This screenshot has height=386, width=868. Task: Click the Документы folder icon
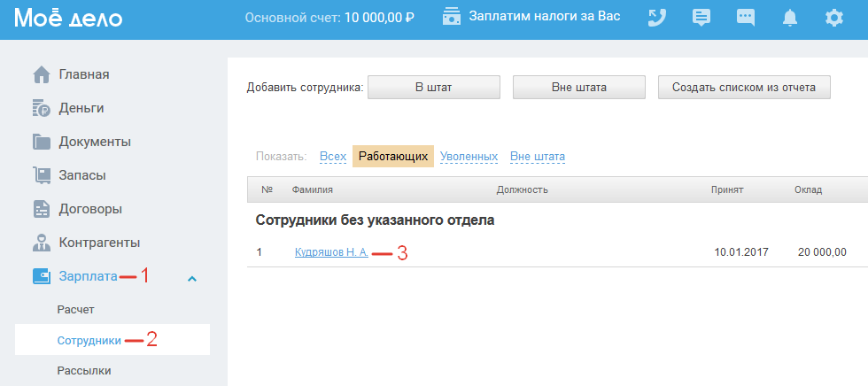(42, 143)
